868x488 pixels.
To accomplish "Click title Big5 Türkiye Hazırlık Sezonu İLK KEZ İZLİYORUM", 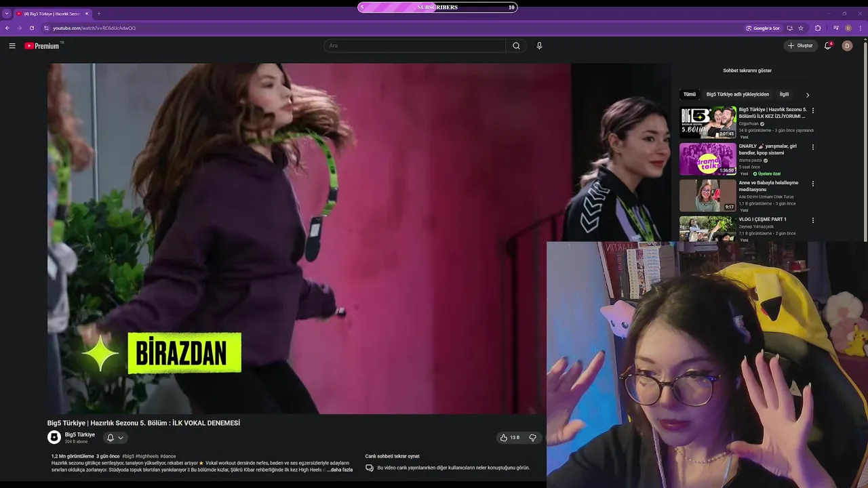I will 772,113.
